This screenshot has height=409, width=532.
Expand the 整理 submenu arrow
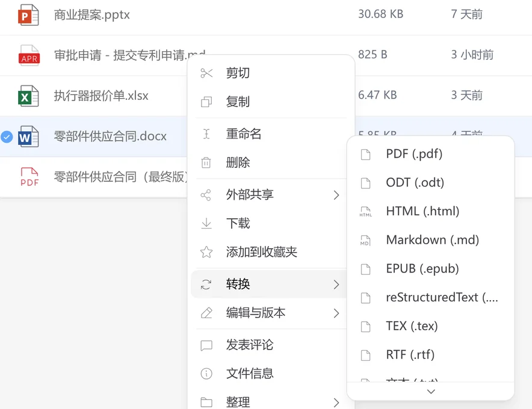336,402
